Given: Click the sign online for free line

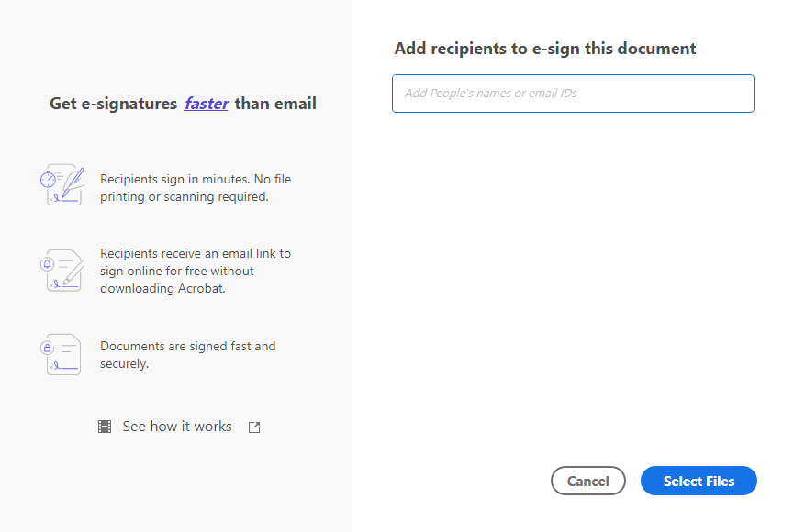Looking at the screenshot, I should (x=177, y=272).
